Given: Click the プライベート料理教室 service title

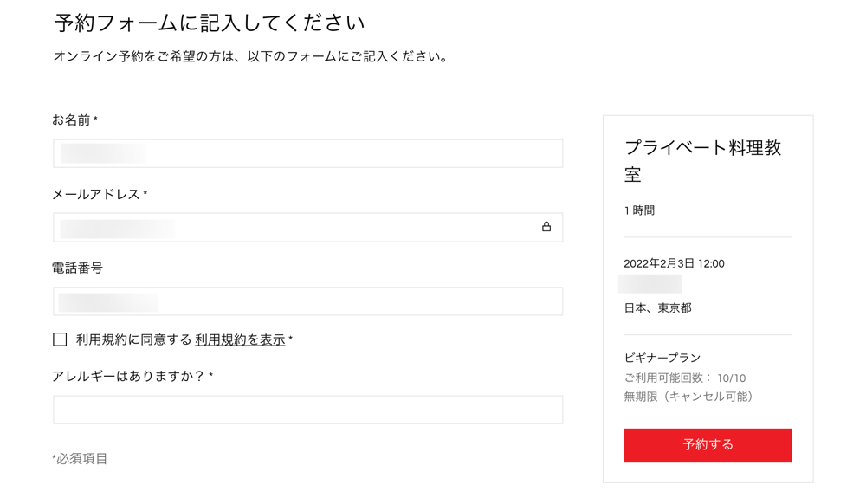Looking at the screenshot, I should [x=702, y=161].
